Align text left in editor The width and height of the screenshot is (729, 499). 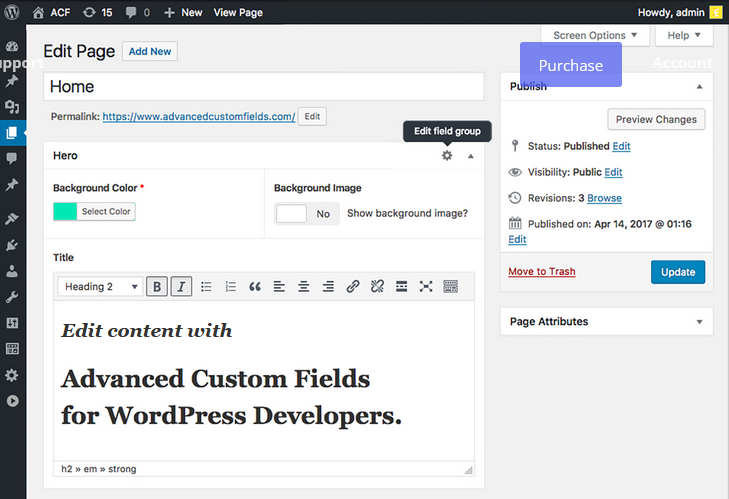point(279,286)
